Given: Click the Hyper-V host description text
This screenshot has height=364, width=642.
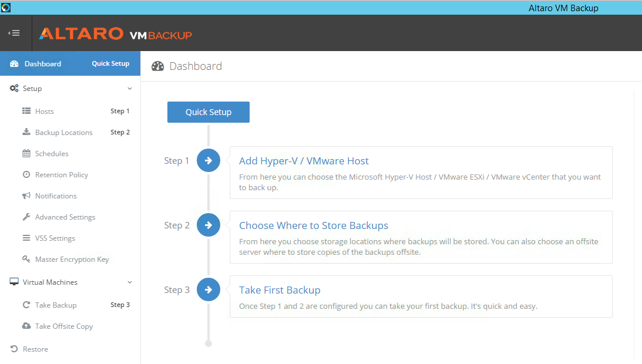Looking at the screenshot, I should [x=419, y=182].
